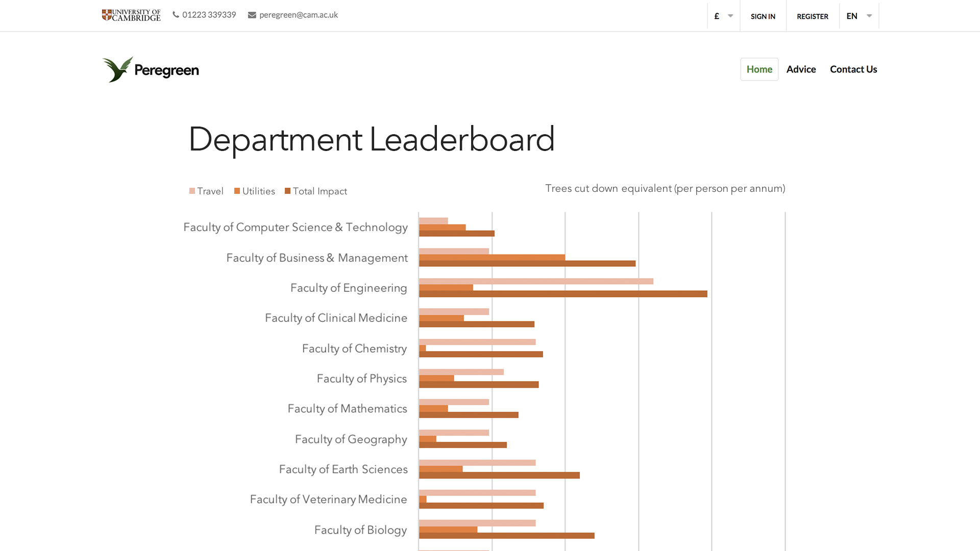Click the Travel legend colour swatch
The height and width of the screenshot is (551, 980).
pos(192,191)
